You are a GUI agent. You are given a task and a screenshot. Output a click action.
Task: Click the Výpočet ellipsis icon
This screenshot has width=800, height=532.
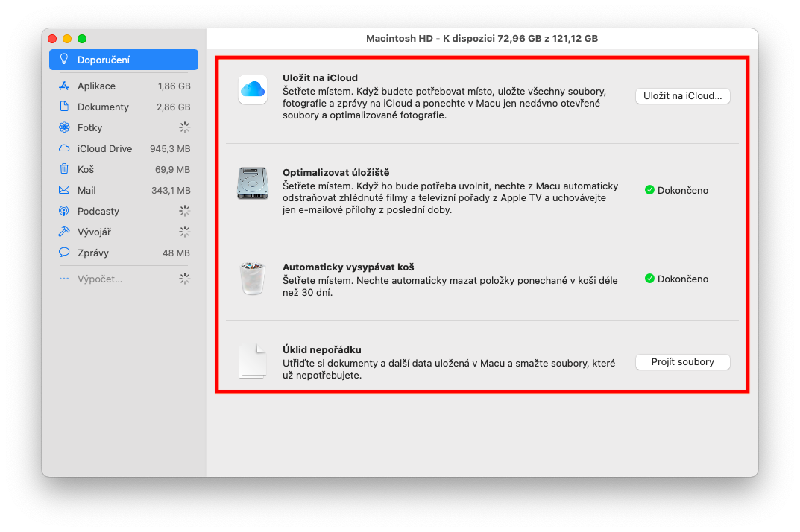tap(64, 279)
